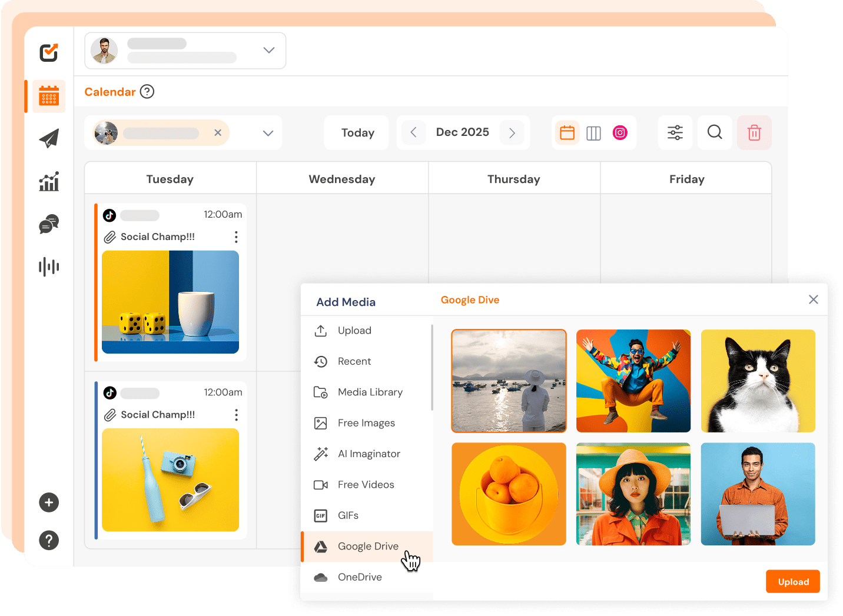This screenshot has width=843, height=616.
Task: Select the black and white cat image
Action: 758,381
